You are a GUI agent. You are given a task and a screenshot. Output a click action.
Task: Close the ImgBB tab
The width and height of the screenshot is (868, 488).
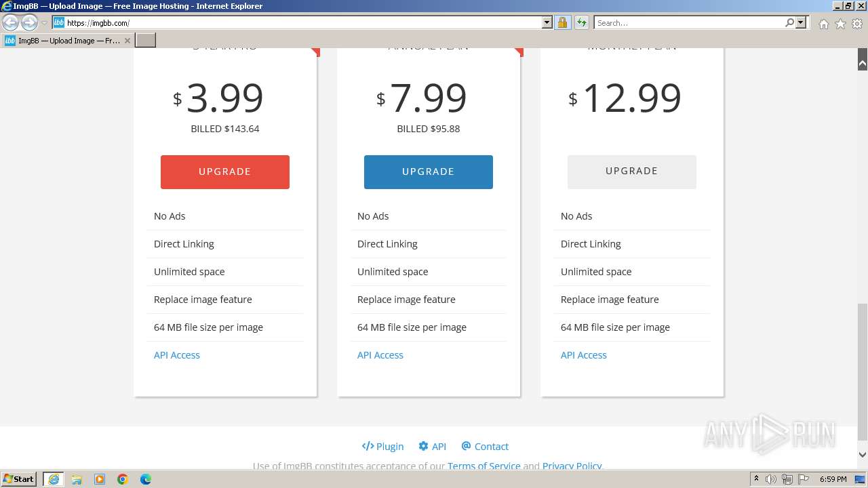click(127, 41)
